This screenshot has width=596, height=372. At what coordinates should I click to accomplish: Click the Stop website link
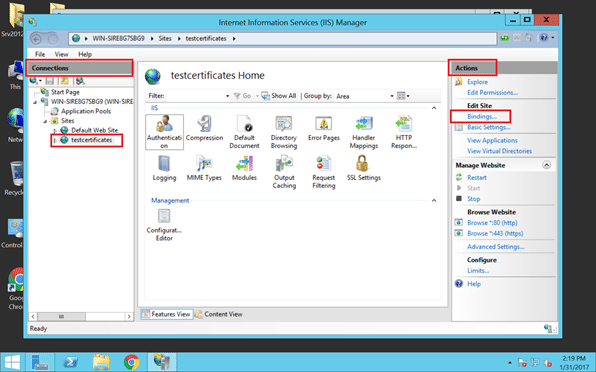click(474, 199)
